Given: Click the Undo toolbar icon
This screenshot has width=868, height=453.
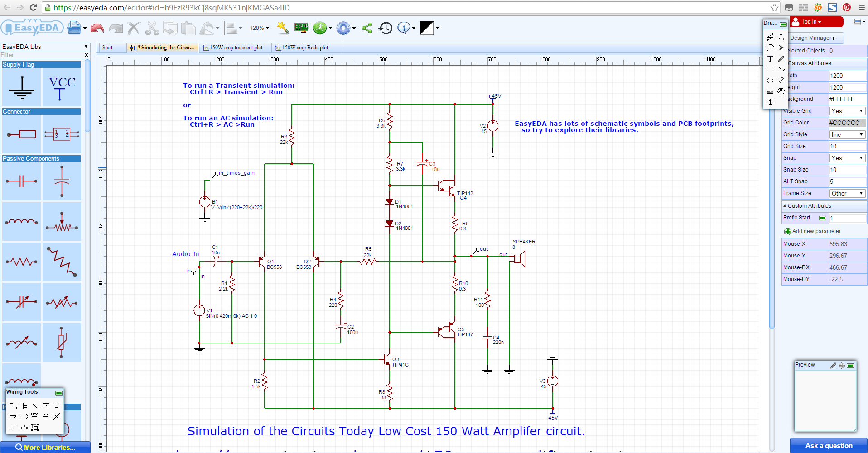Looking at the screenshot, I should click(97, 28).
